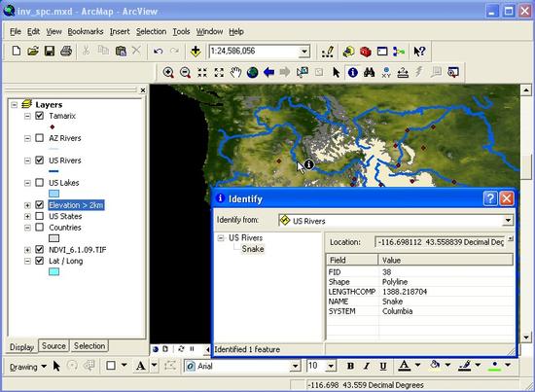Turn on US Lakes layer visibility
Viewport: 535px width, 392px height.
tap(40, 183)
